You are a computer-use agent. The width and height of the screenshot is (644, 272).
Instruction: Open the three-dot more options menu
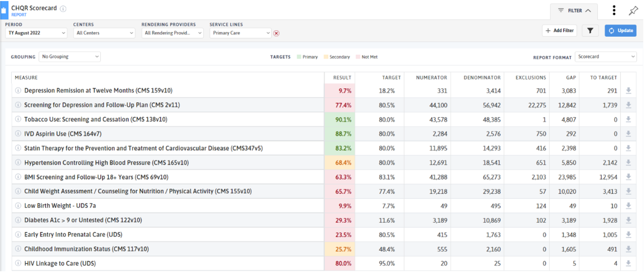click(x=614, y=10)
